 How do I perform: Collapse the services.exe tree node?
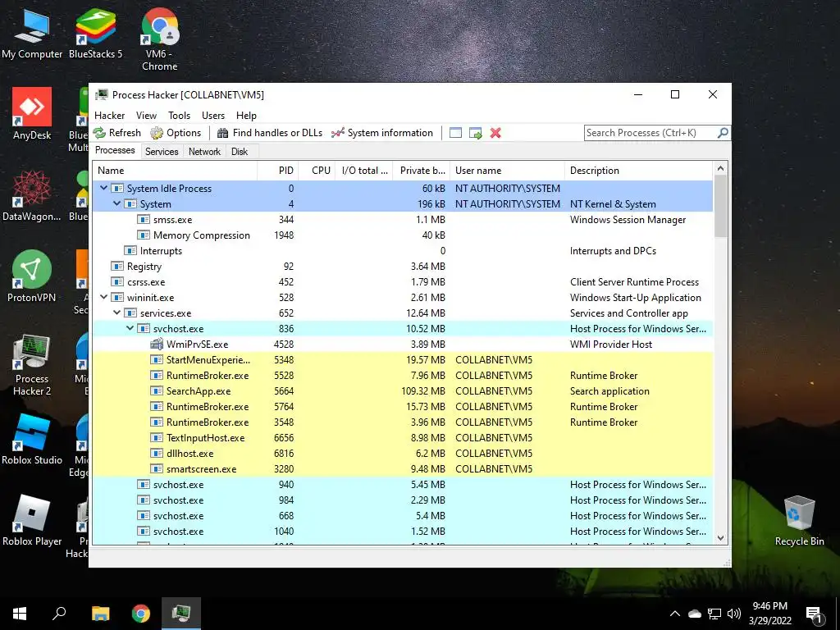click(x=116, y=313)
